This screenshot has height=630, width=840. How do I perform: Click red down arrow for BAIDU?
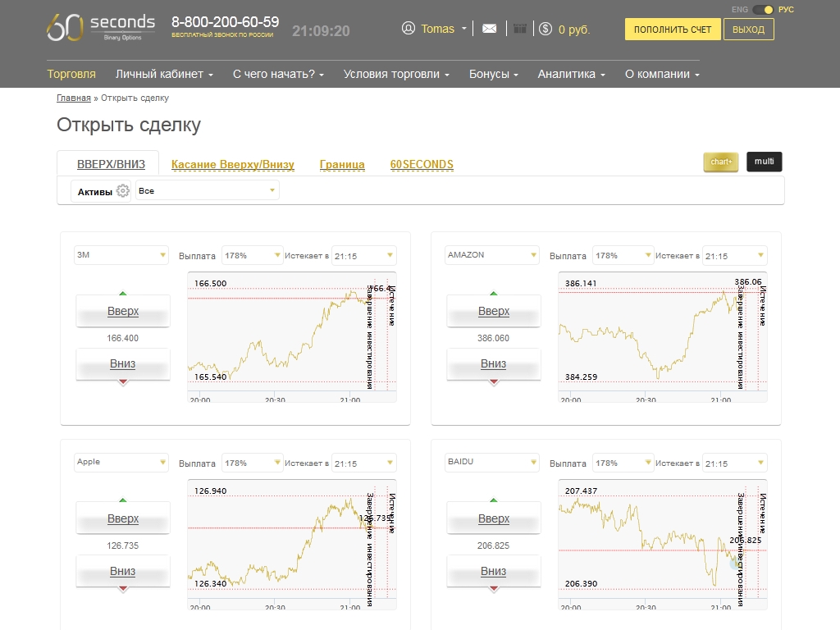coord(494,589)
